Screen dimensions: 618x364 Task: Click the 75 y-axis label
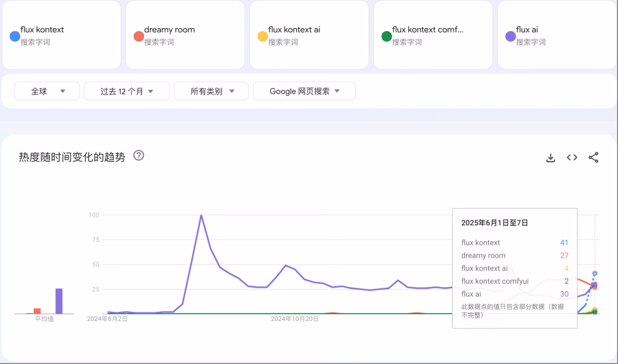(96, 240)
